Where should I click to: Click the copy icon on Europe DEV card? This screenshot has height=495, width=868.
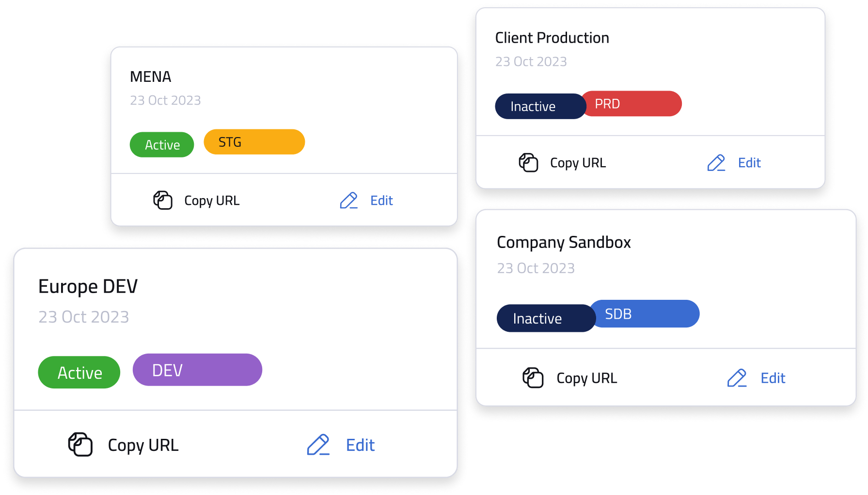pyautogui.click(x=80, y=445)
